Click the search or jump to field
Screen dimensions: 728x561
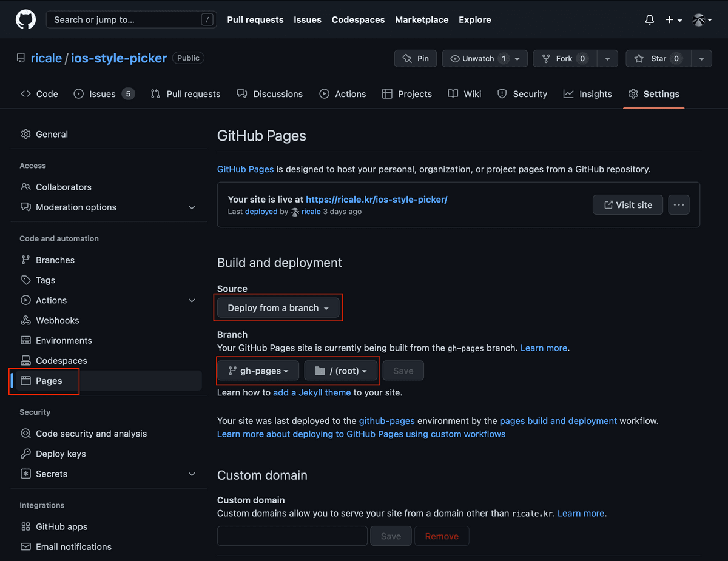point(131,19)
